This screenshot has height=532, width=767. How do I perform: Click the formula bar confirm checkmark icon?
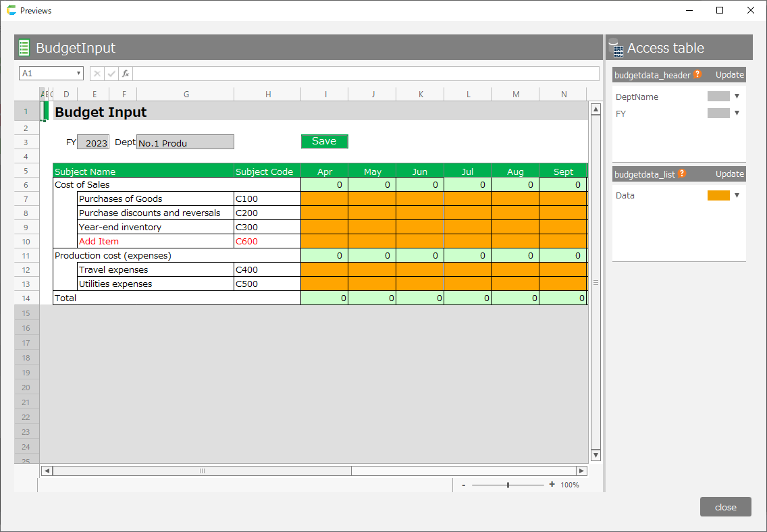(x=111, y=74)
